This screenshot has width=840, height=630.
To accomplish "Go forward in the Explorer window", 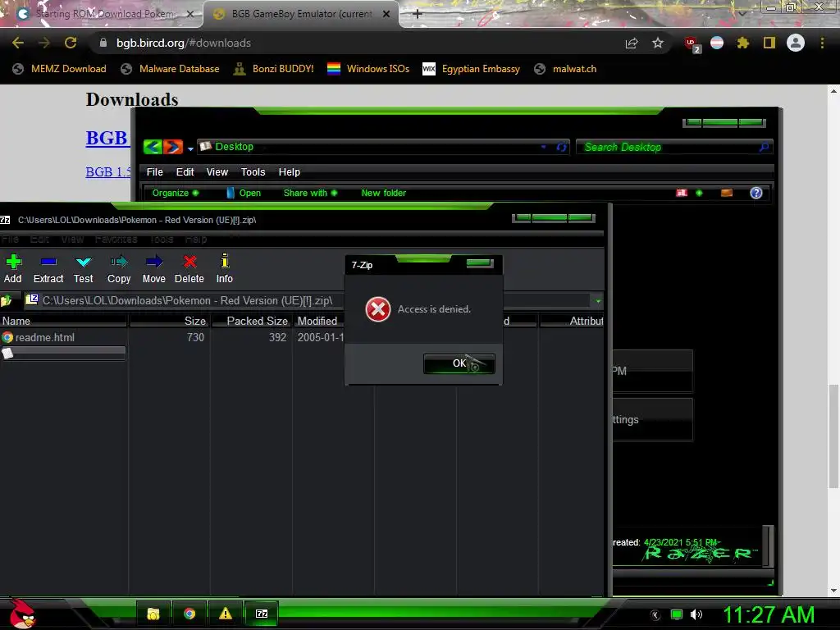I will [x=173, y=147].
